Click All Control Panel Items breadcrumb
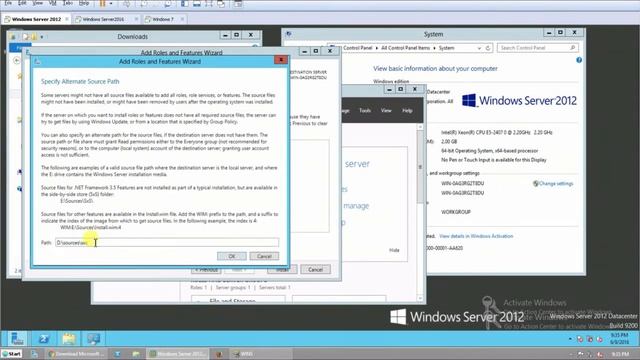The height and width of the screenshot is (360, 640). [405, 48]
